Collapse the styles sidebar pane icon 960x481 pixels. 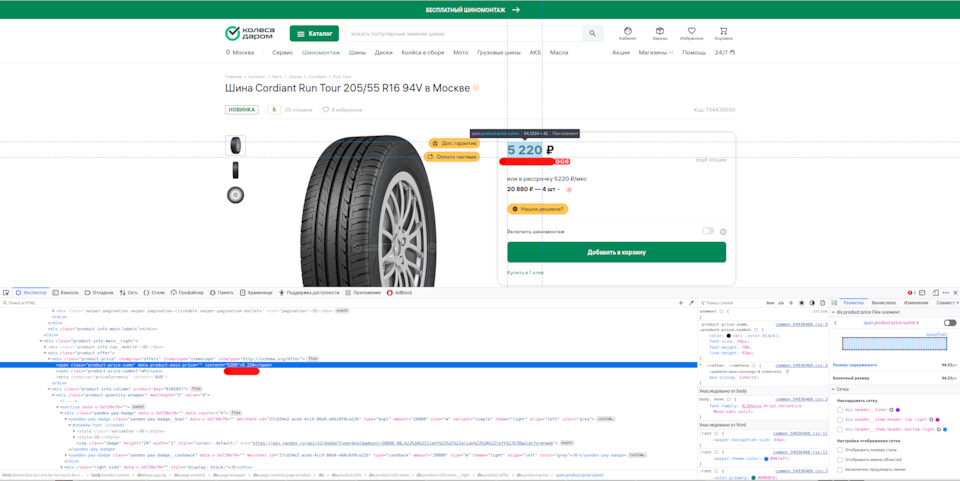coord(834,303)
